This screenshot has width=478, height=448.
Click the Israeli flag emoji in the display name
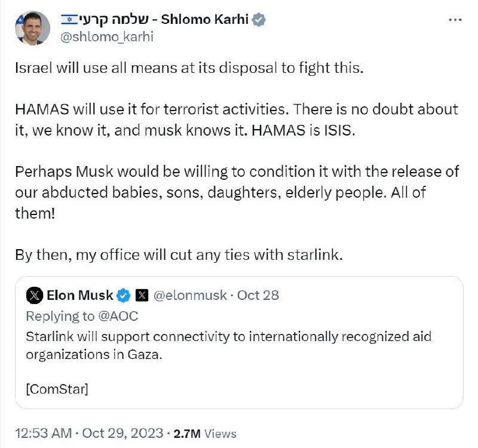[70, 19]
